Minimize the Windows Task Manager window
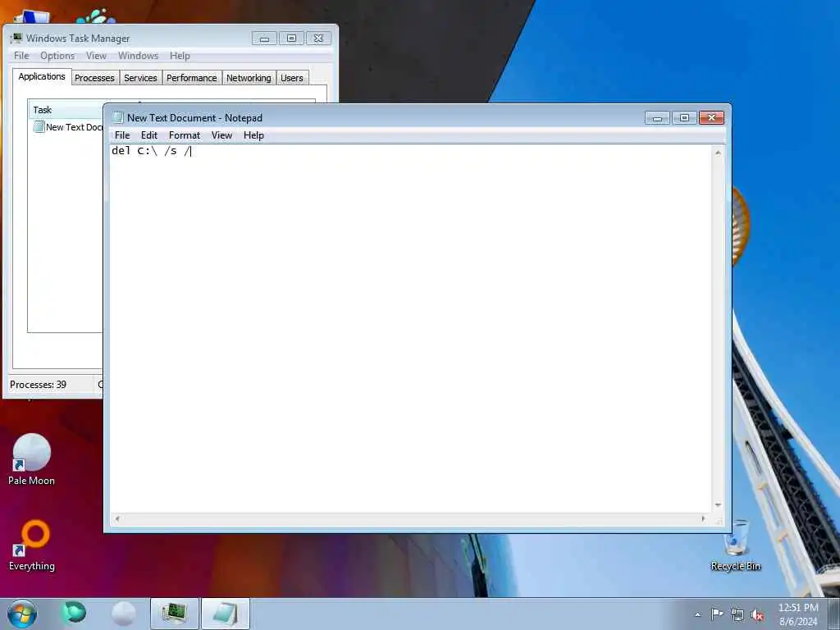Image resolution: width=840 pixels, height=630 pixels. tap(264, 39)
